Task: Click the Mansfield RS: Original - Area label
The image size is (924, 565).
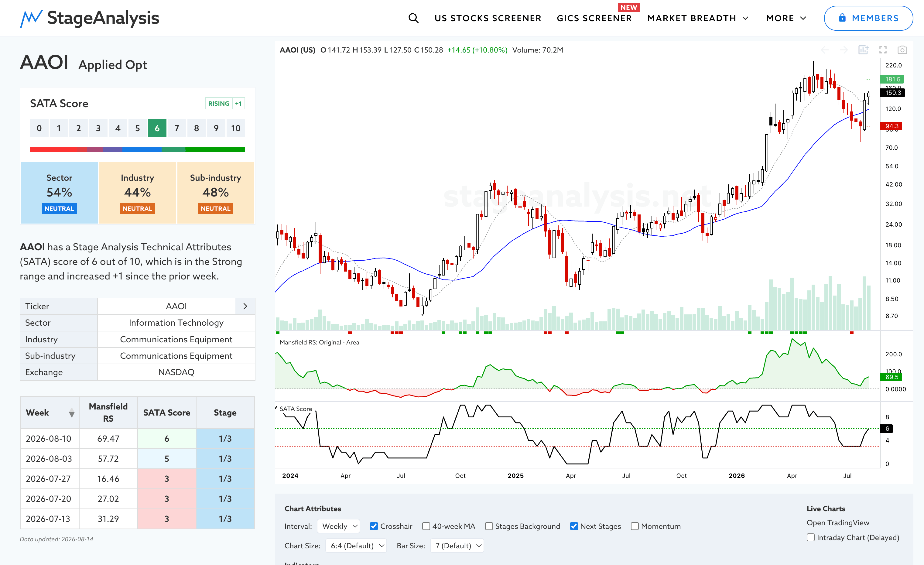Action: [x=320, y=342]
